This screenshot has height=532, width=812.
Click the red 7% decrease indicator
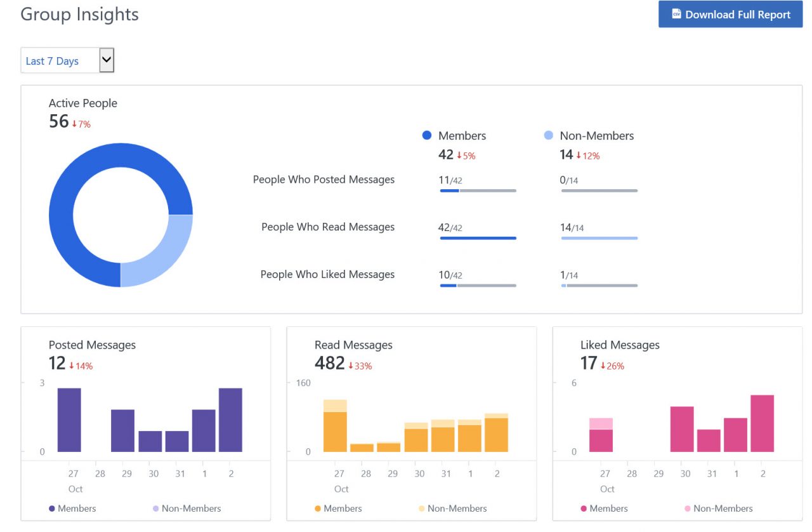81,124
